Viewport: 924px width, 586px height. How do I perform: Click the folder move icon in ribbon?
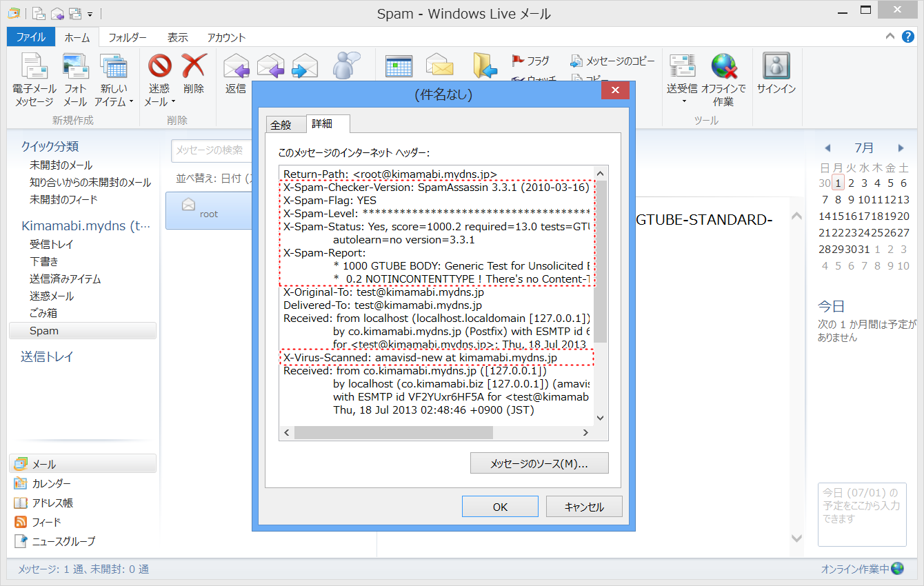click(x=485, y=67)
